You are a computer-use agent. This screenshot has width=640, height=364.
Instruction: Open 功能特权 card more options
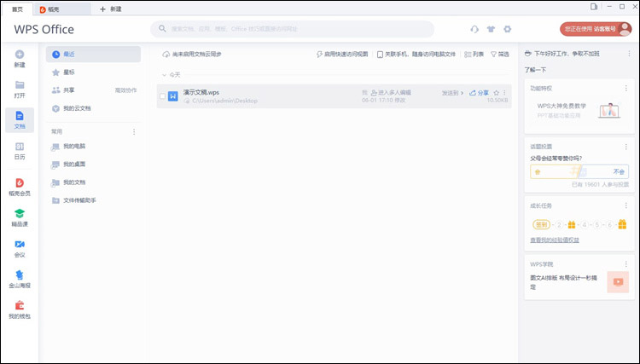[626, 88]
